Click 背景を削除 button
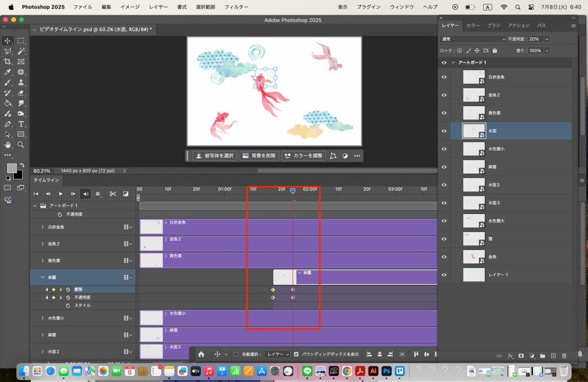Image resolution: width=588 pixels, height=382 pixels. pos(259,156)
